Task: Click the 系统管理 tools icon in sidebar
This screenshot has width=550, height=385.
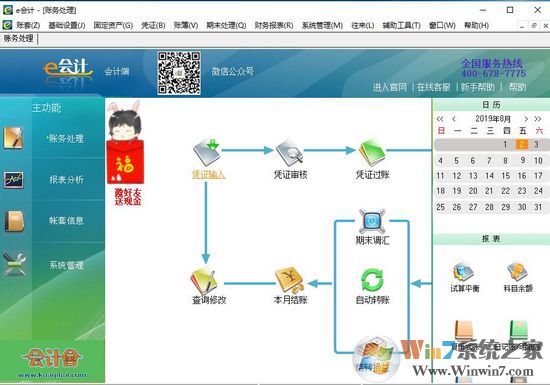Action: 14,264
